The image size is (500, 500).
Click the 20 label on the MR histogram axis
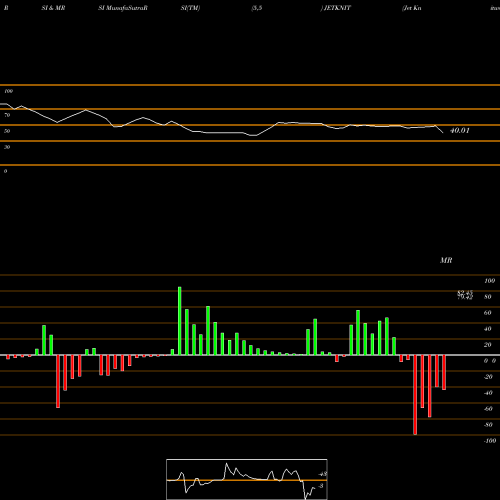(488, 345)
